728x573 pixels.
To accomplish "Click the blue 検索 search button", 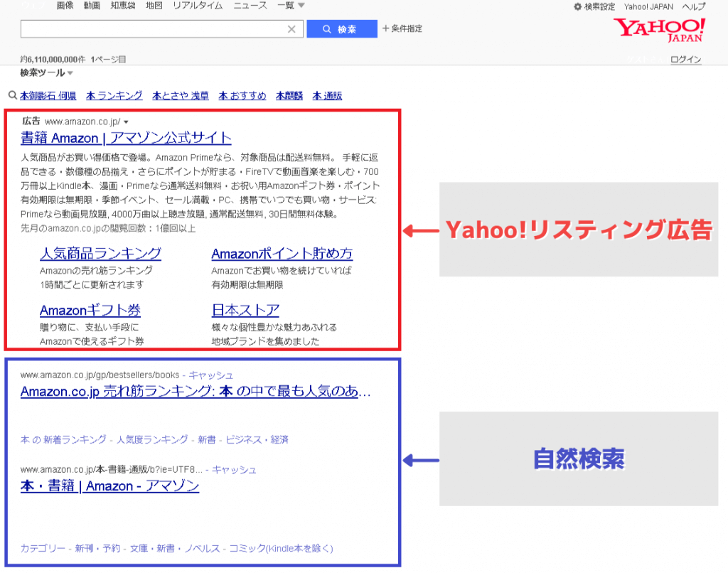I will [x=342, y=28].
